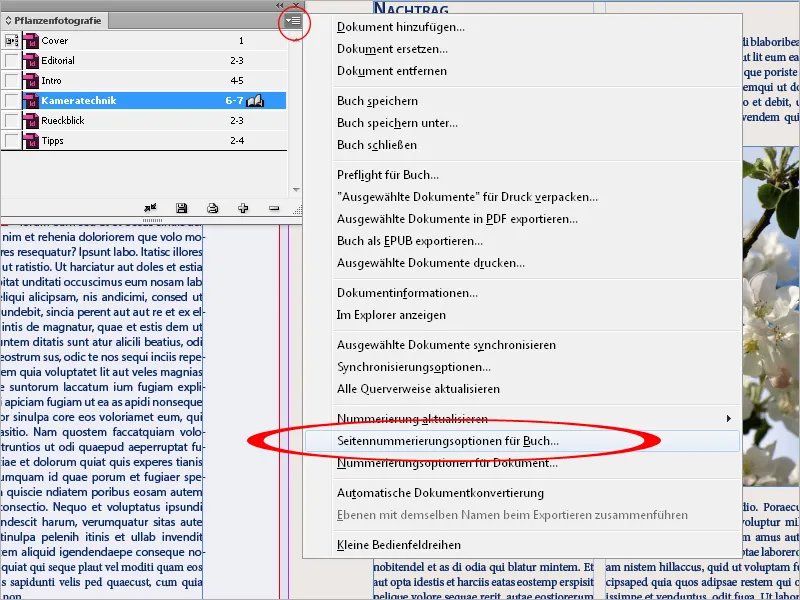Click the InDesign file icon for Intro

[x=31, y=81]
